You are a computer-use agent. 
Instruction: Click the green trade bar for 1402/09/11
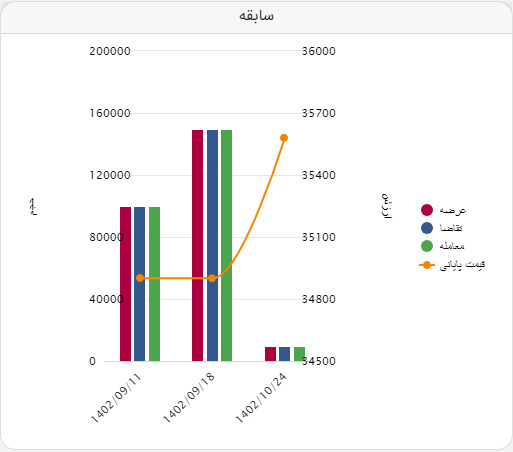click(154, 284)
